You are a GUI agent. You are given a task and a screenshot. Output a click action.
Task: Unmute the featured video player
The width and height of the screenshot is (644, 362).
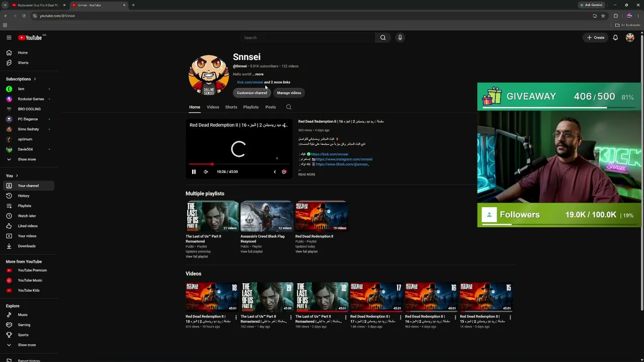coord(206,172)
